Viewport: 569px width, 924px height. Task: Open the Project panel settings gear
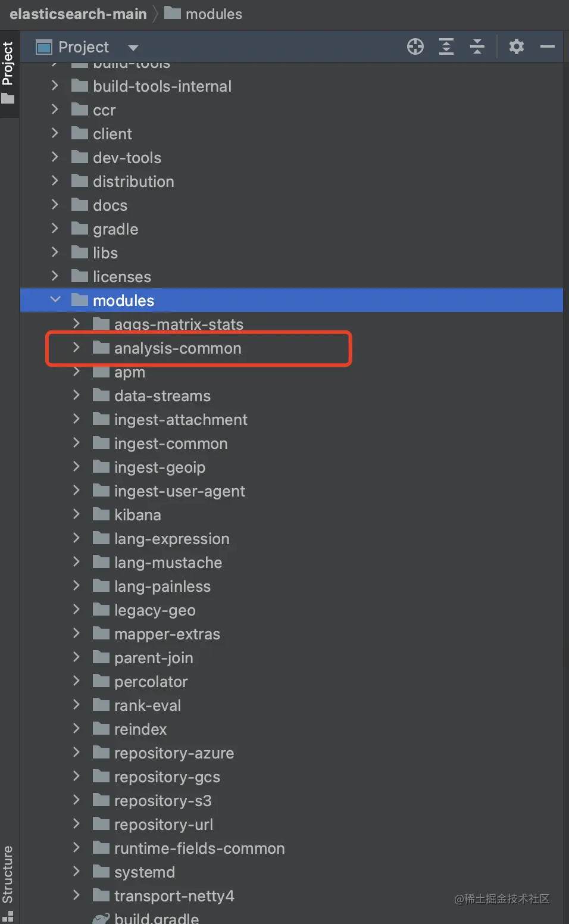point(516,46)
